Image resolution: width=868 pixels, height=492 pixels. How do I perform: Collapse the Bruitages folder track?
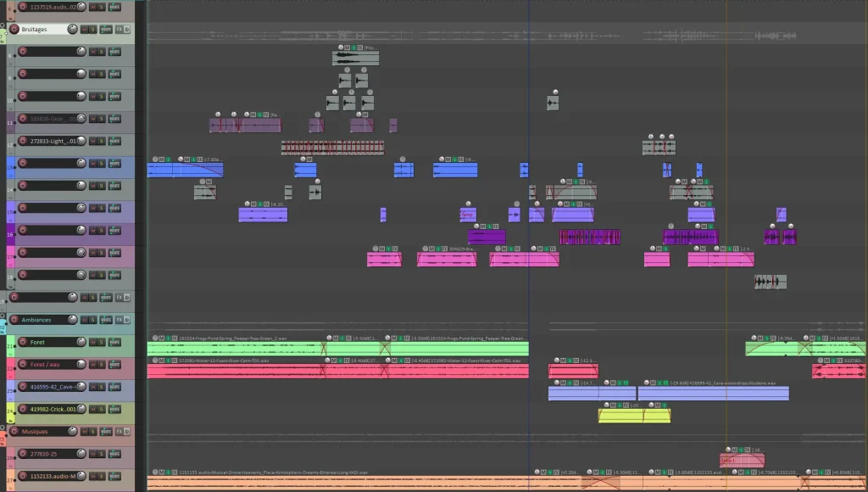3,25
